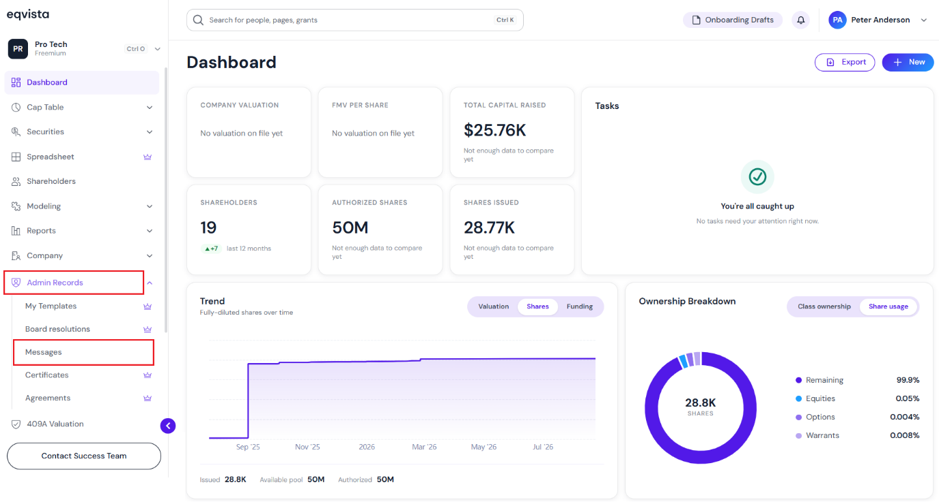Screen dimensions: 939x504
Task: Select the Shares trend toggle
Action: click(x=538, y=306)
